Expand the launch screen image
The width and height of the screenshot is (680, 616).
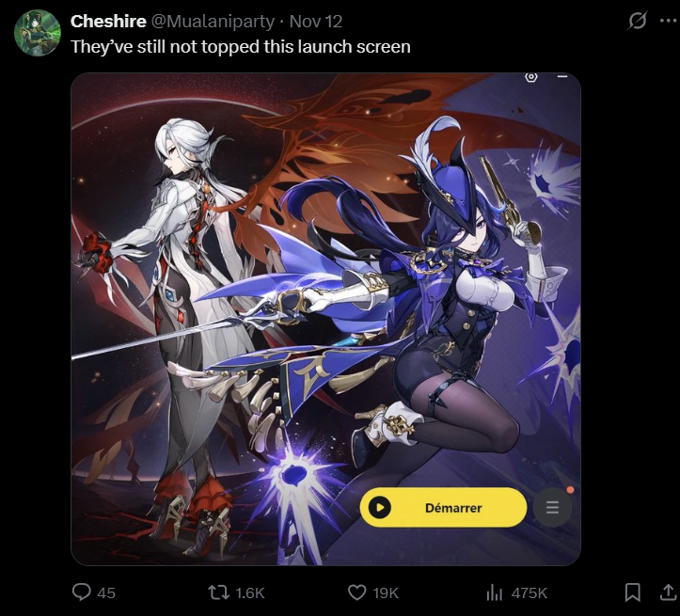click(x=325, y=319)
